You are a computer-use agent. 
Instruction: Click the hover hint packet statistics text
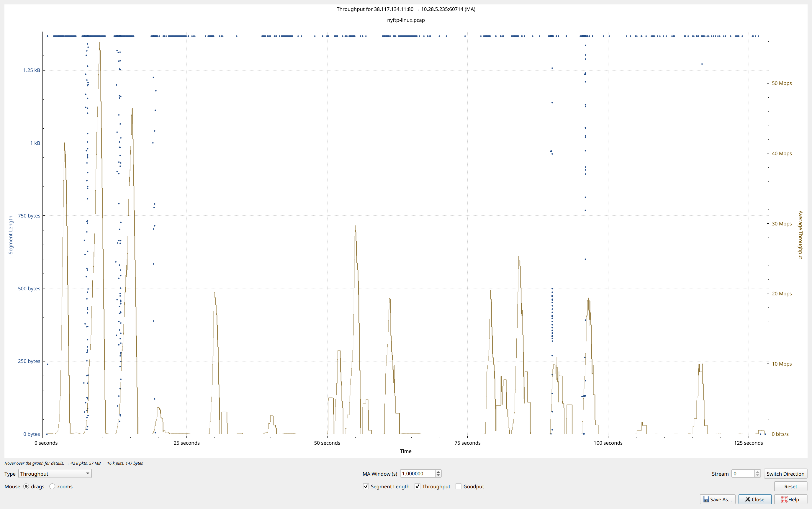pyautogui.click(x=74, y=463)
